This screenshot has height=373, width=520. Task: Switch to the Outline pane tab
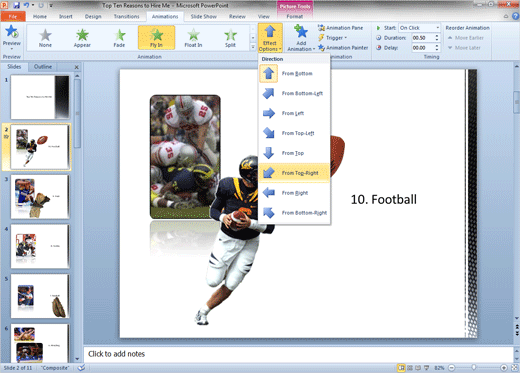(43, 67)
